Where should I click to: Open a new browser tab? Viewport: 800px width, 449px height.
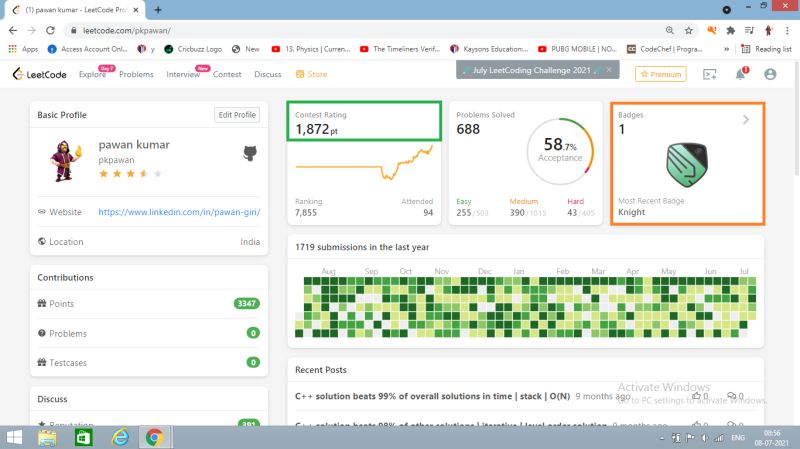point(158,9)
